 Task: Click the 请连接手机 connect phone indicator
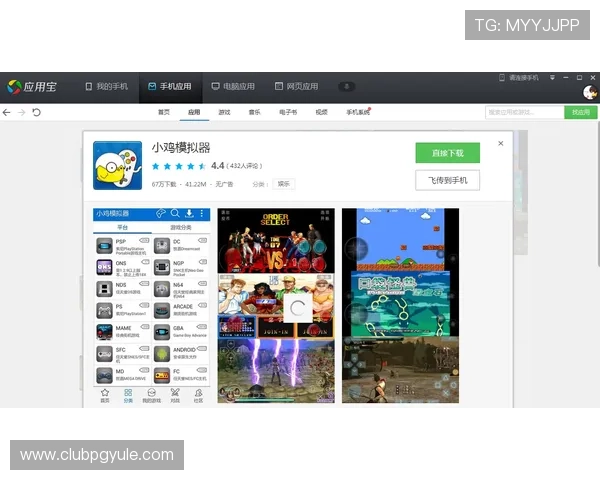[x=519, y=78]
